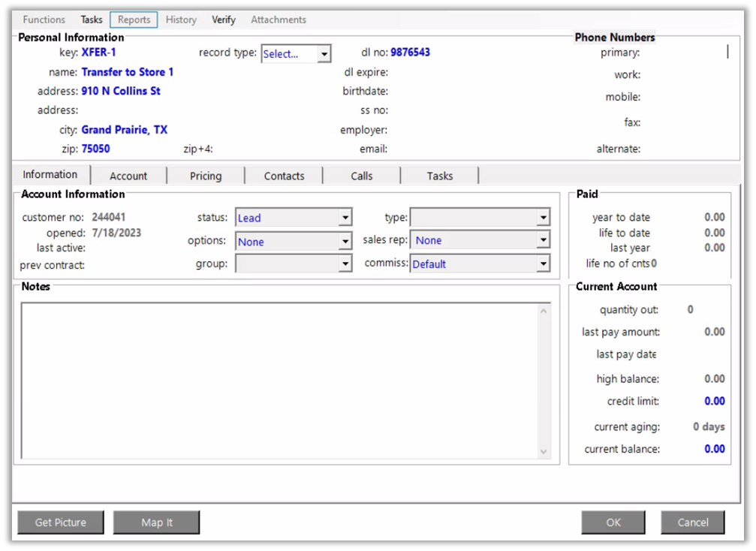Switch to the Pricing tab

(x=206, y=176)
